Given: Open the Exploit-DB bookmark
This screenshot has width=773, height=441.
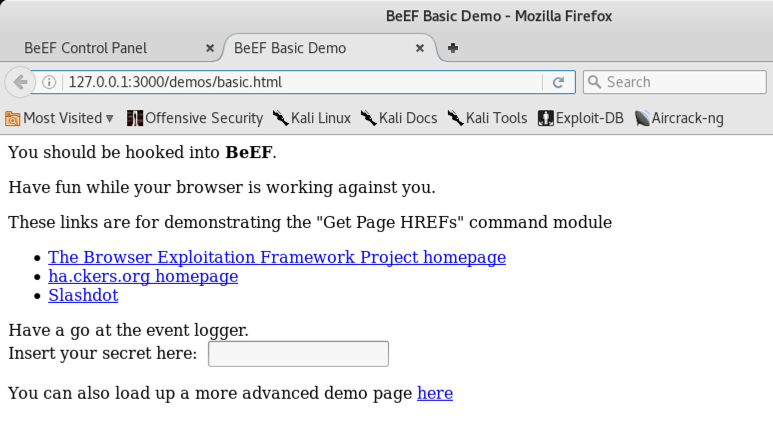Looking at the screenshot, I should (580, 118).
